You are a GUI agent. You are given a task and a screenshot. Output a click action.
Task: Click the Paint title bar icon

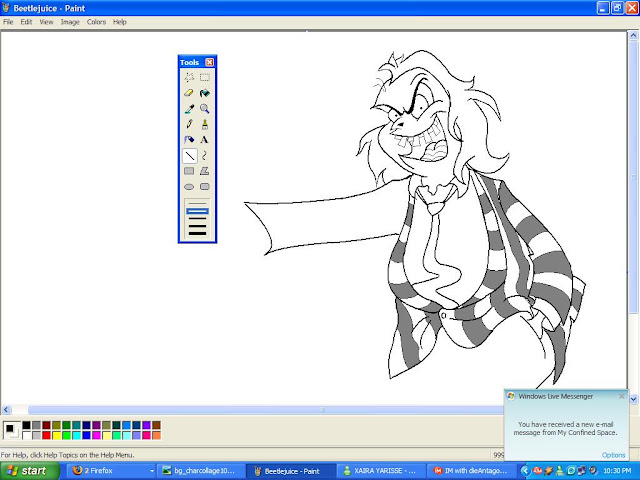coord(6,8)
